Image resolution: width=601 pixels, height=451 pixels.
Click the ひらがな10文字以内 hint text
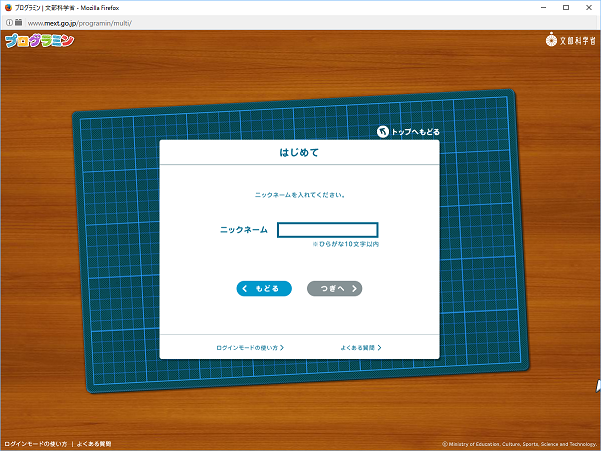pyautogui.click(x=346, y=244)
